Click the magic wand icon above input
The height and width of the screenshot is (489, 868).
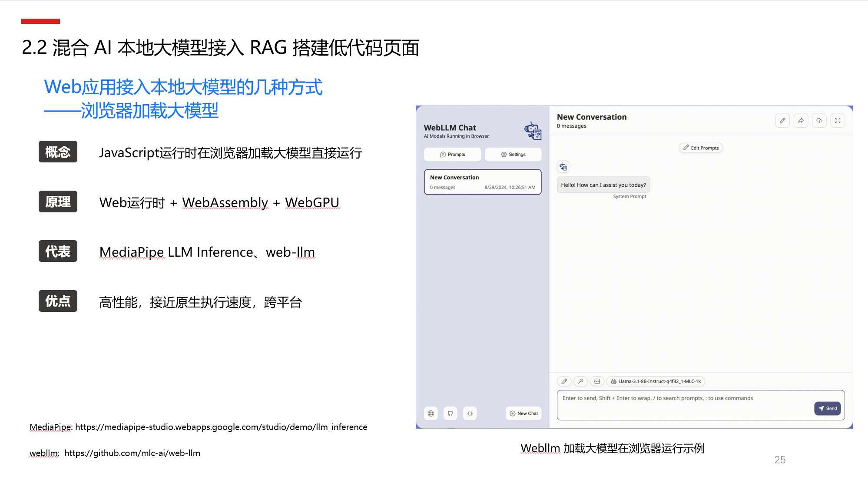point(581,381)
